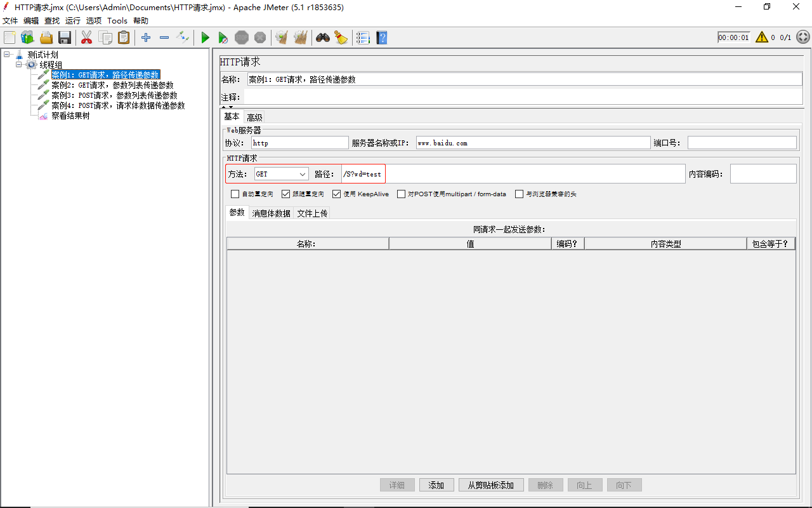This screenshot has width=812, height=508.
Task: Open the 方法 GET dropdown
Action: coord(282,174)
